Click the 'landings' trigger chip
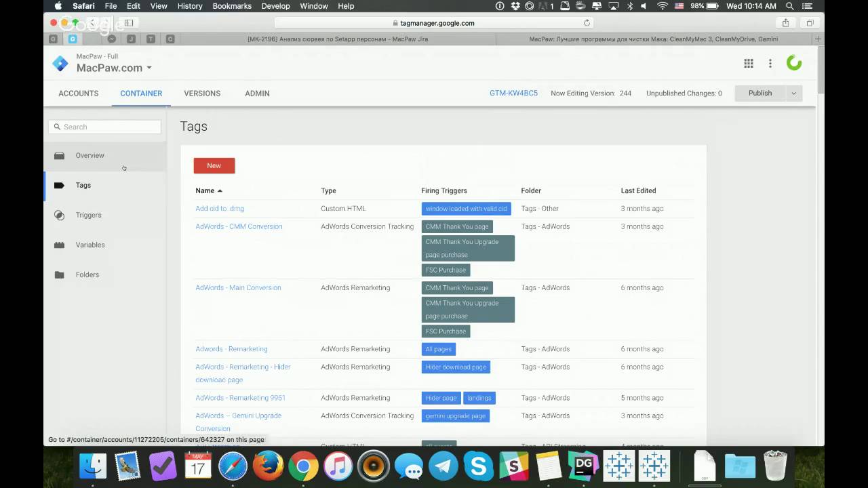868x488 pixels. click(479, 398)
